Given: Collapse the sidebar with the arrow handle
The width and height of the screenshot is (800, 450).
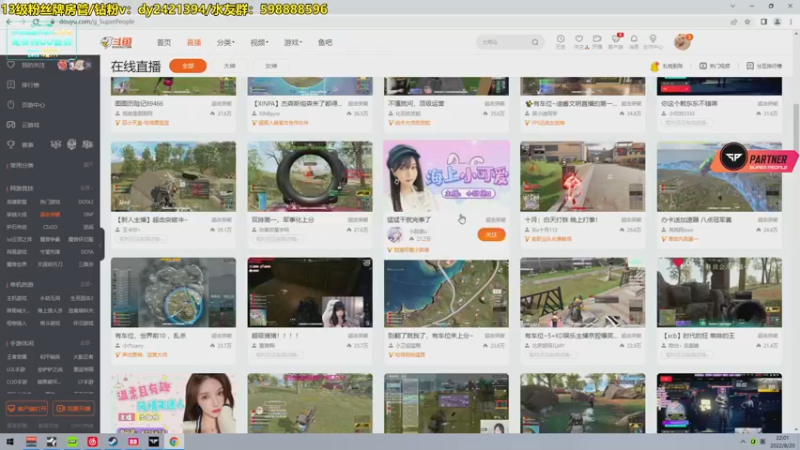Looking at the screenshot, I should 101,244.
